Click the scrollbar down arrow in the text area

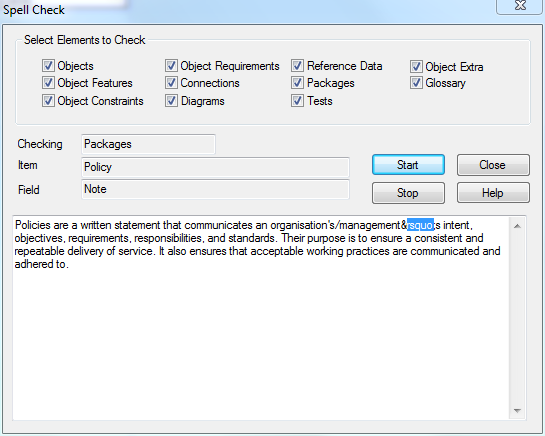coord(517,411)
